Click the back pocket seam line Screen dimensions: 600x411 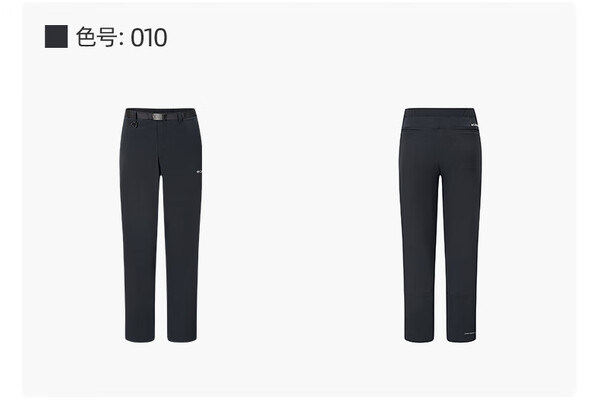pos(440,129)
